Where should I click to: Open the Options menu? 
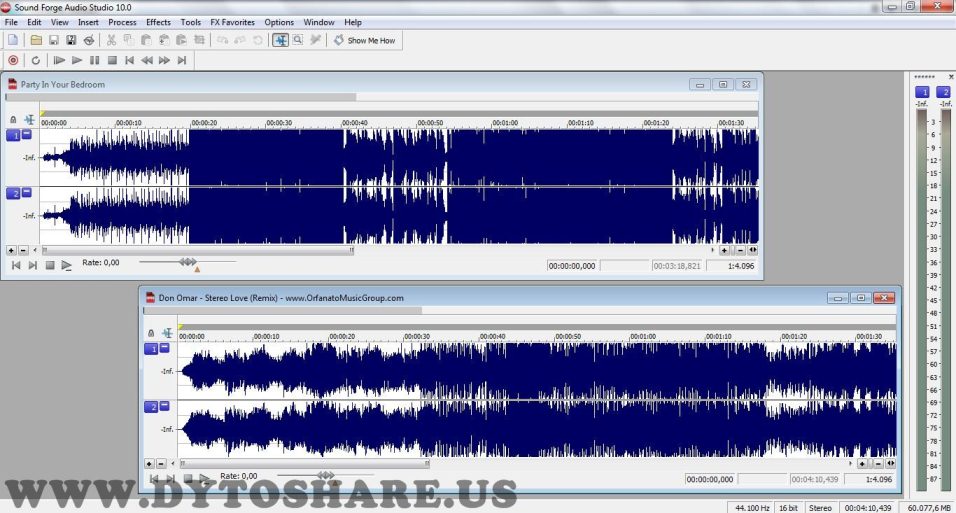click(279, 22)
